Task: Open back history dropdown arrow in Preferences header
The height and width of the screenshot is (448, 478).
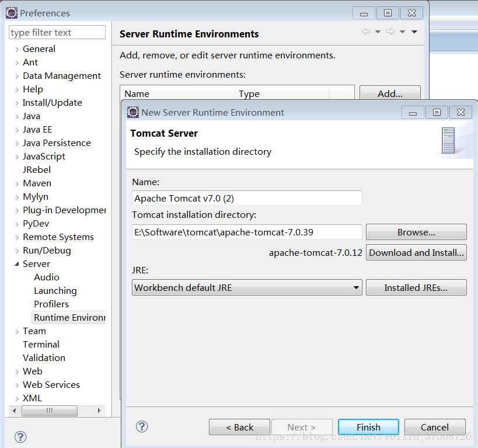Action: point(378,32)
